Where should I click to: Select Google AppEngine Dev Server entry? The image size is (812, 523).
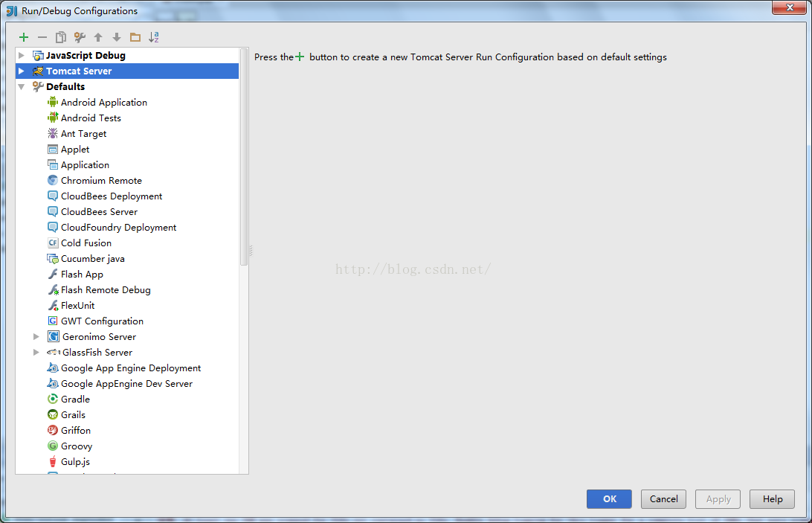click(126, 384)
